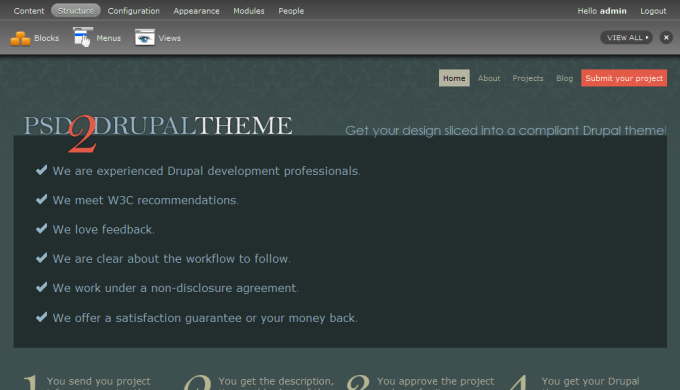Viewport: 680px width, 390px height.
Task: Open the Menus icon with hand cursor
Action: pyautogui.click(x=83, y=37)
